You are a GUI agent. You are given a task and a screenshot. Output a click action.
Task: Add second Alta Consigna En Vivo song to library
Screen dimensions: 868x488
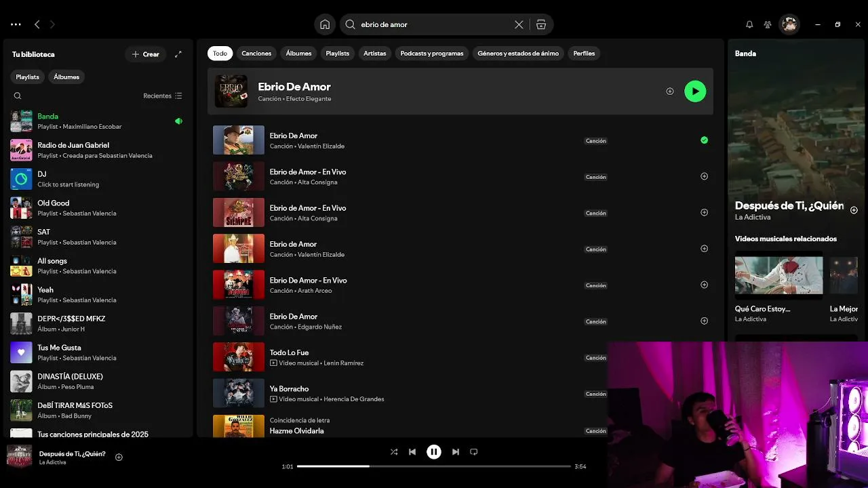704,212
